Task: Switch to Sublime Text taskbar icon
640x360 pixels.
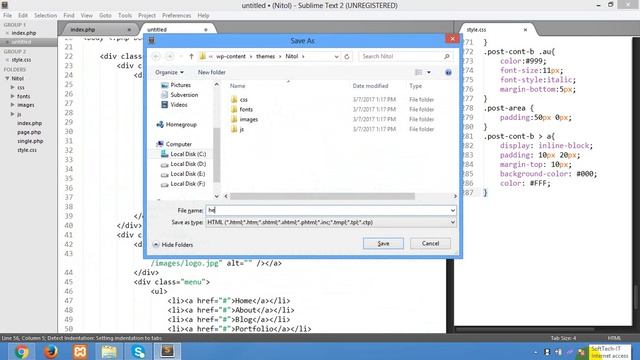Action: coord(167,351)
